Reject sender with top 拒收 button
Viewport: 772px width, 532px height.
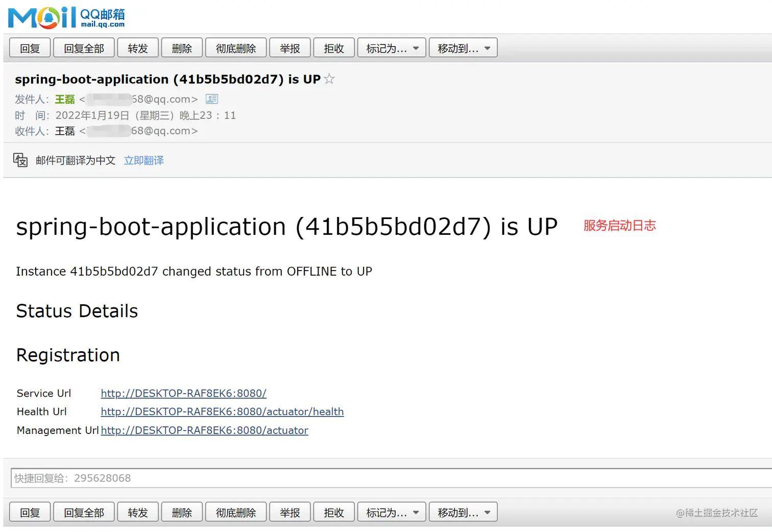[334, 48]
